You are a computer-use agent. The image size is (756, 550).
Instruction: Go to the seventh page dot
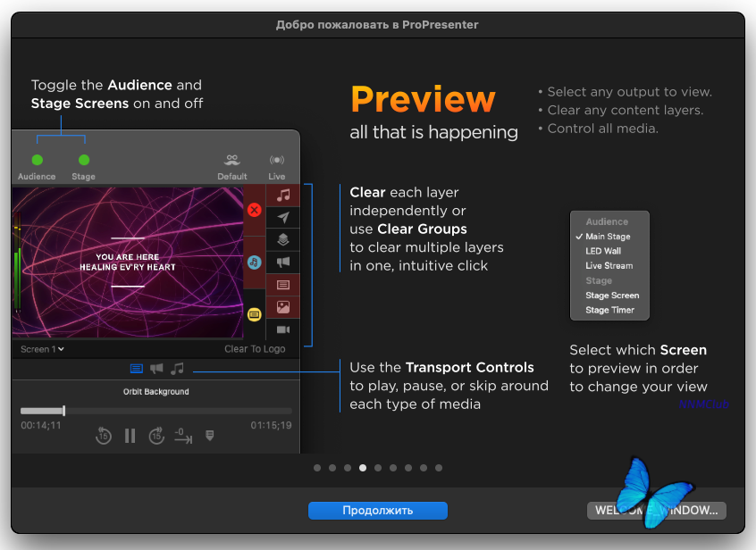tap(408, 468)
